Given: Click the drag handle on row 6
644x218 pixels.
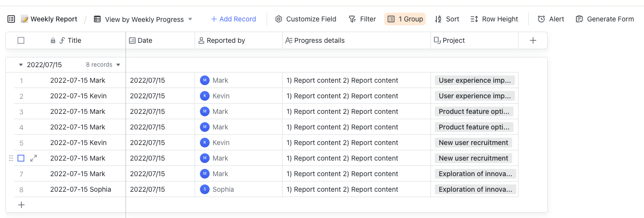Looking at the screenshot, I should tap(11, 158).
